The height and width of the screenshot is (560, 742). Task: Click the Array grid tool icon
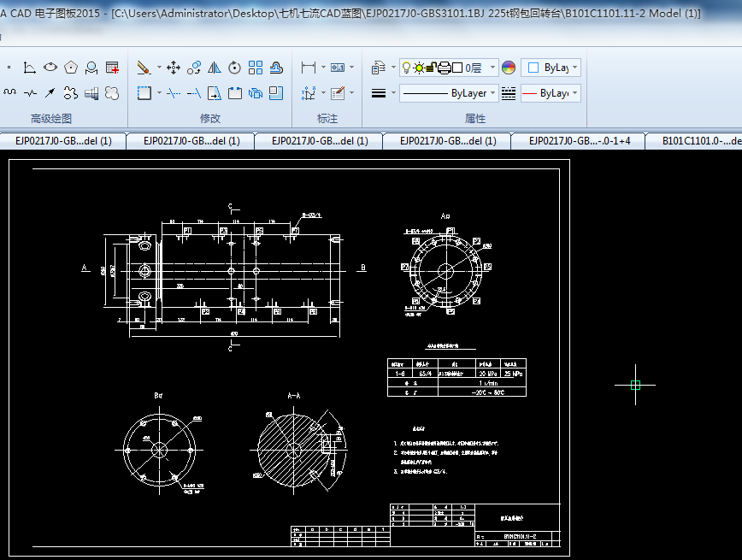click(255, 67)
